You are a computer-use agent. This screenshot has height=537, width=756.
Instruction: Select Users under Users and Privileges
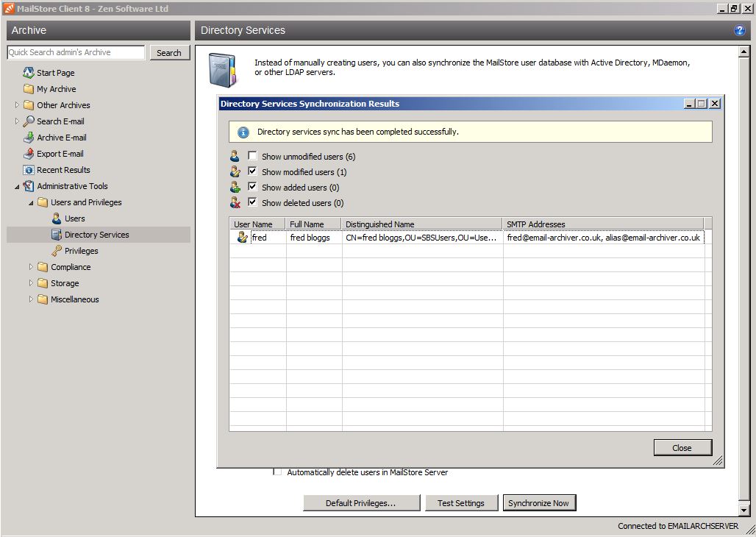[75, 218]
